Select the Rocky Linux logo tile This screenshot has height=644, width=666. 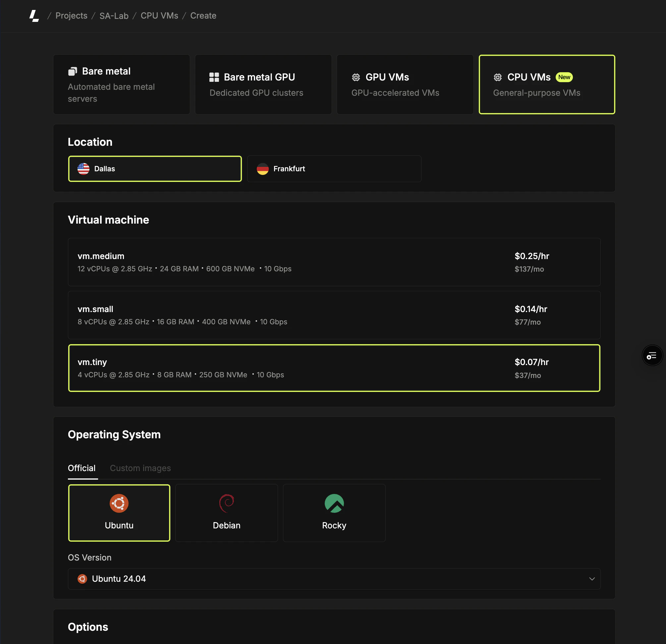(334, 504)
